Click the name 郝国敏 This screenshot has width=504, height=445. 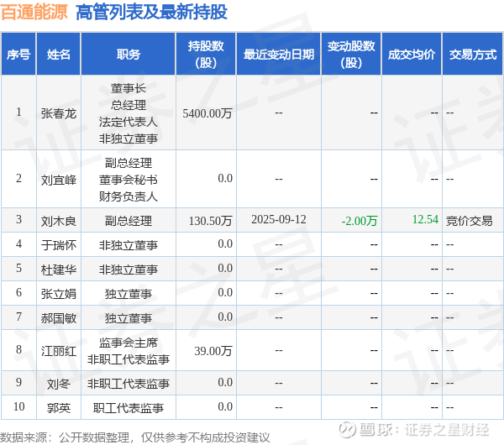[59, 318]
